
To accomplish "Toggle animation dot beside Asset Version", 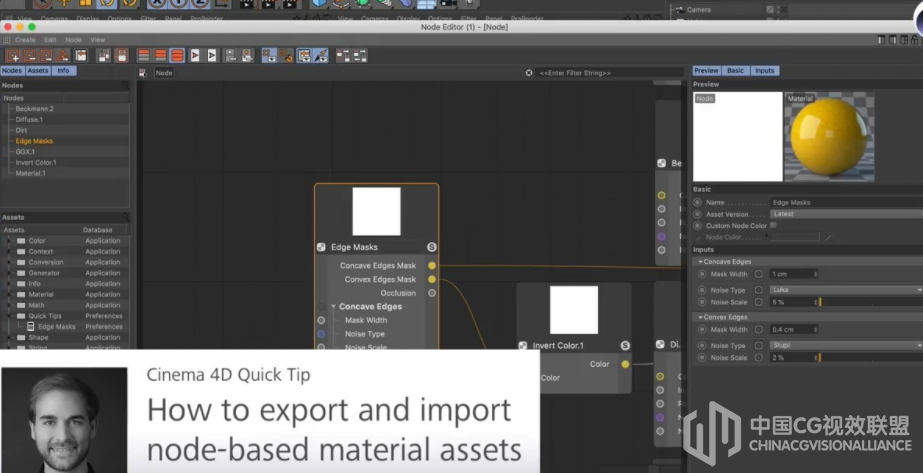I will (x=698, y=214).
